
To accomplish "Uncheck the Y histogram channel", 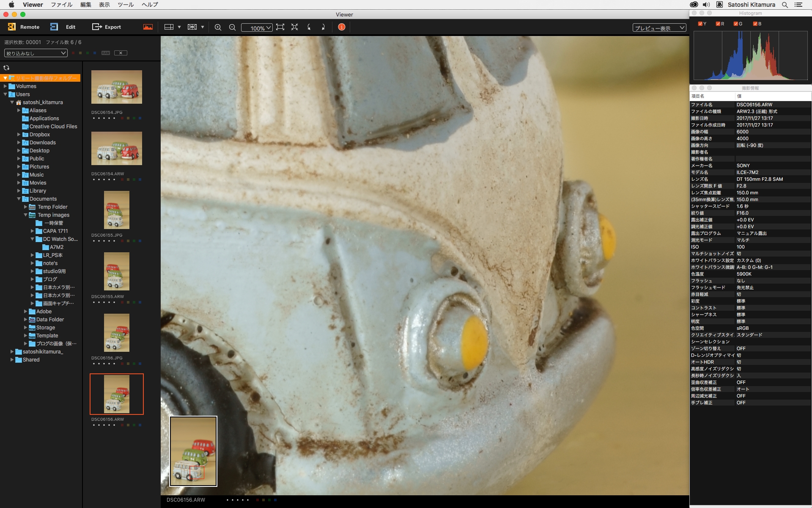I will click(700, 24).
